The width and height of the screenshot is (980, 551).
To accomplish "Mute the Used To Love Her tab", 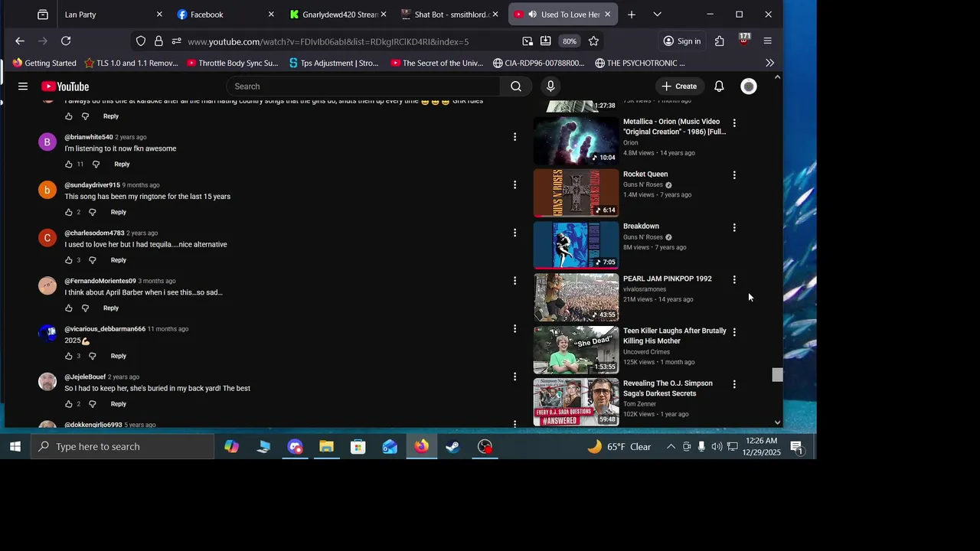I will (x=532, y=15).
